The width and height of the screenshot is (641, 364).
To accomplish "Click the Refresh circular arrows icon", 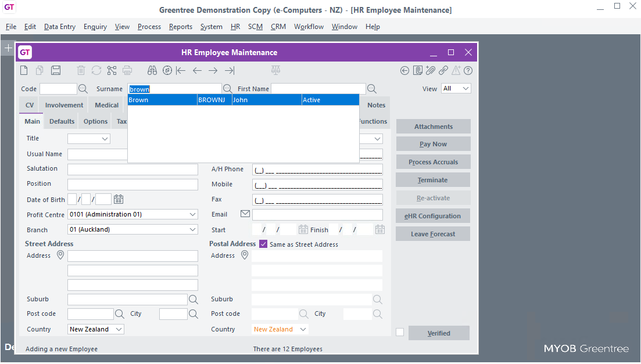I will (96, 70).
